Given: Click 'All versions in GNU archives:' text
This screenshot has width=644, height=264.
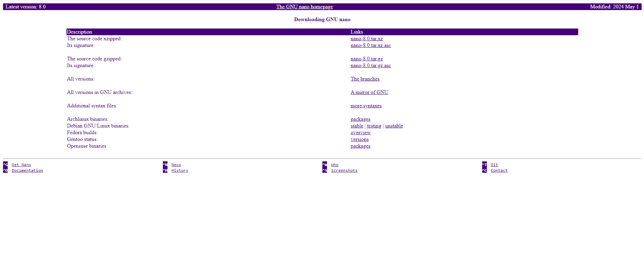Looking at the screenshot, I should click(x=99, y=92).
